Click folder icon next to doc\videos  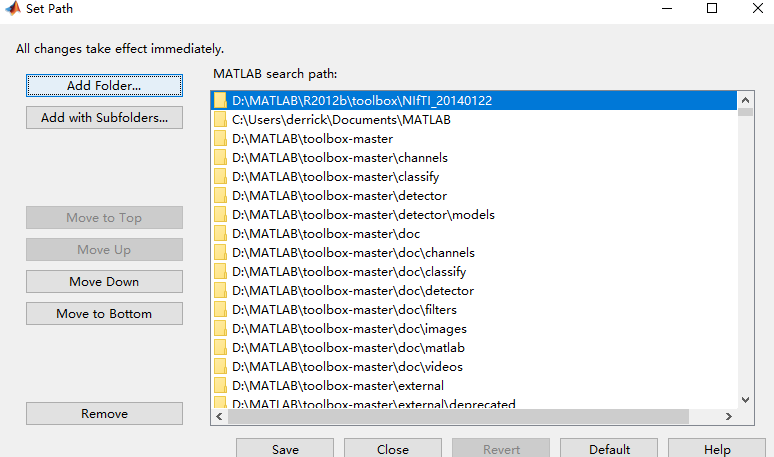[x=220, y=367]
